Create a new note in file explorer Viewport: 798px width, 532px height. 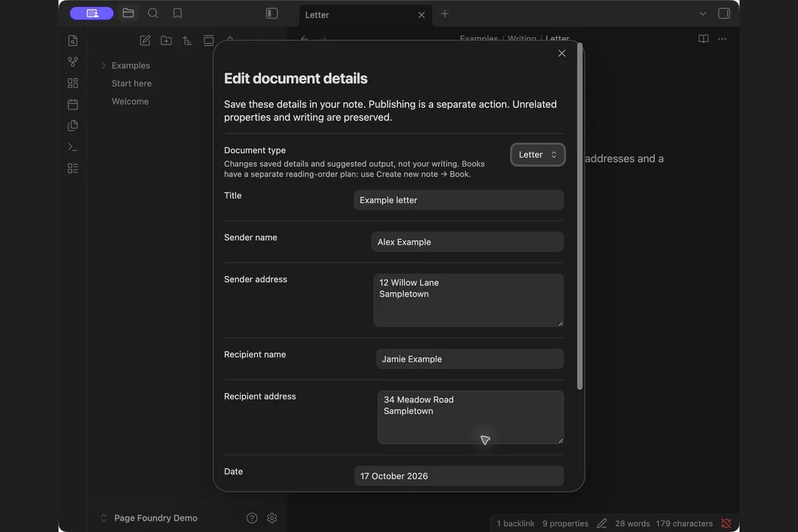tap(145, 41)
